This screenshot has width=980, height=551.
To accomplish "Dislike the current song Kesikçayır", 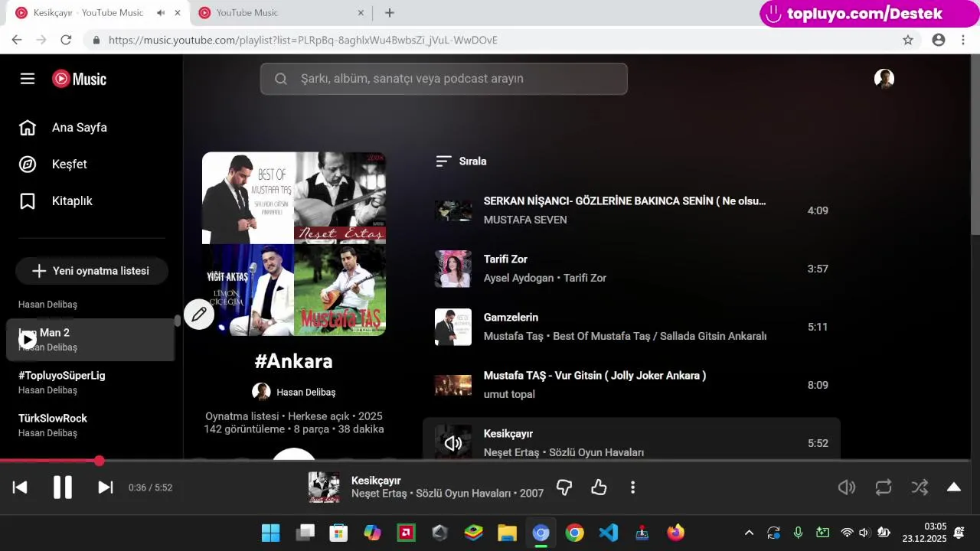I will [x=564, y=487].
